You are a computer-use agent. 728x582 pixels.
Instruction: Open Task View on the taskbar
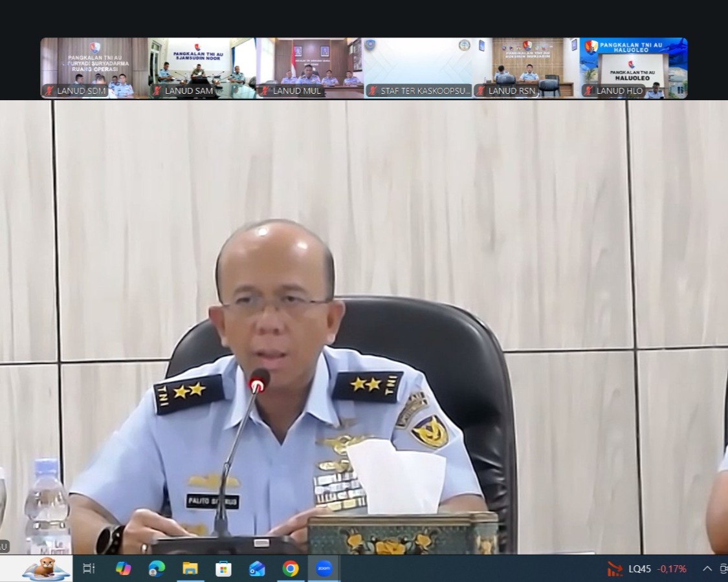[87, 569]
